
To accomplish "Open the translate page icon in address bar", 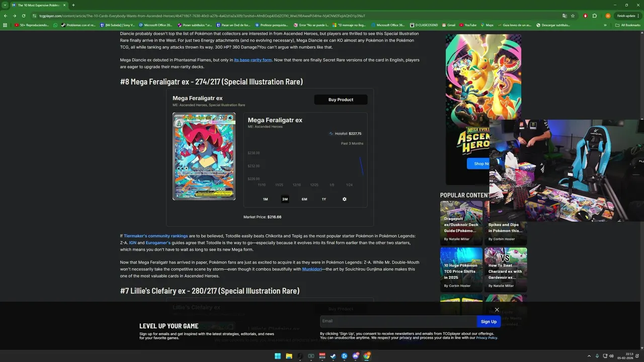I will click(x=565, y=16).
